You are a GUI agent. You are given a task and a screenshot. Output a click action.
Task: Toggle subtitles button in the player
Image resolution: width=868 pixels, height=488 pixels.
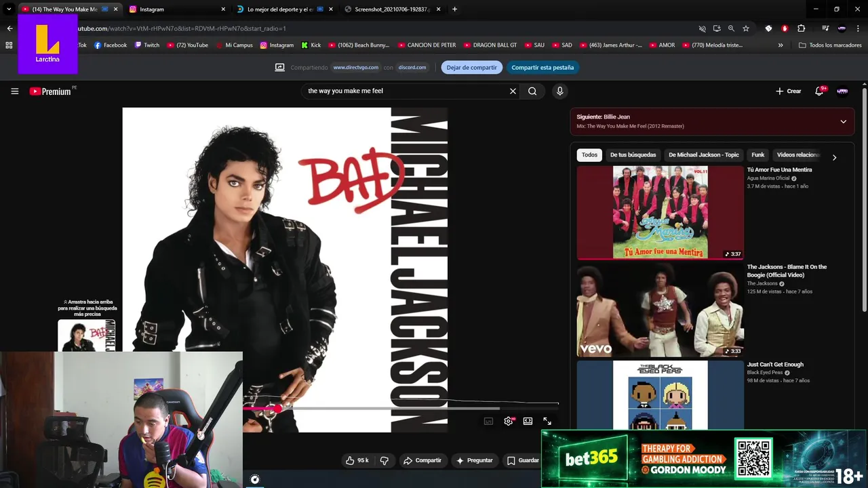(x=488, y=421)
